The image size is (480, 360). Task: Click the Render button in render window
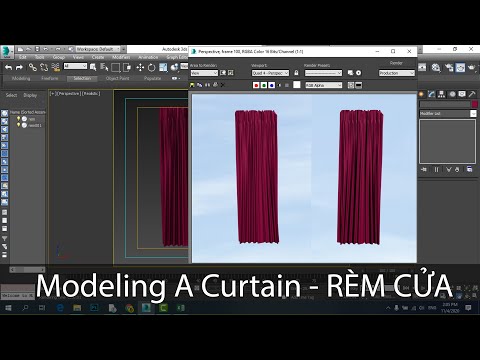point(396,63)
